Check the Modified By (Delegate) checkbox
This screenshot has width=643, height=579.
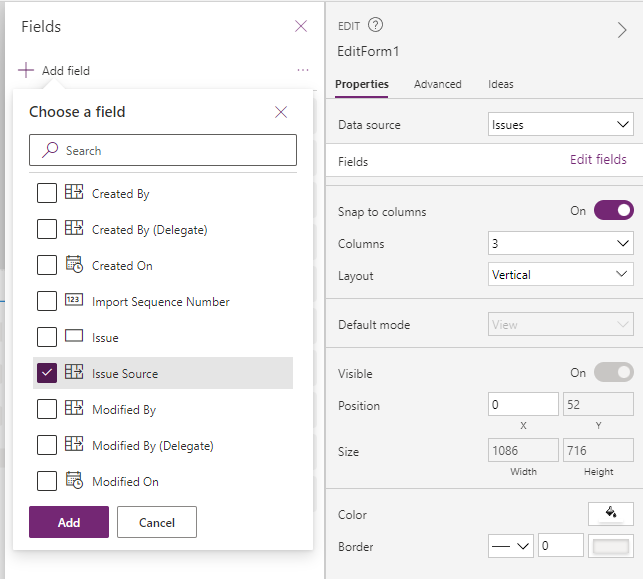tap(47, 445)
